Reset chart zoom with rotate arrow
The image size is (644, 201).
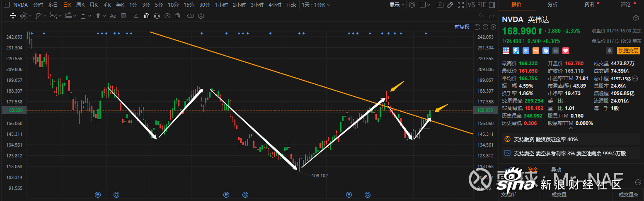click(x=478, y=27)
